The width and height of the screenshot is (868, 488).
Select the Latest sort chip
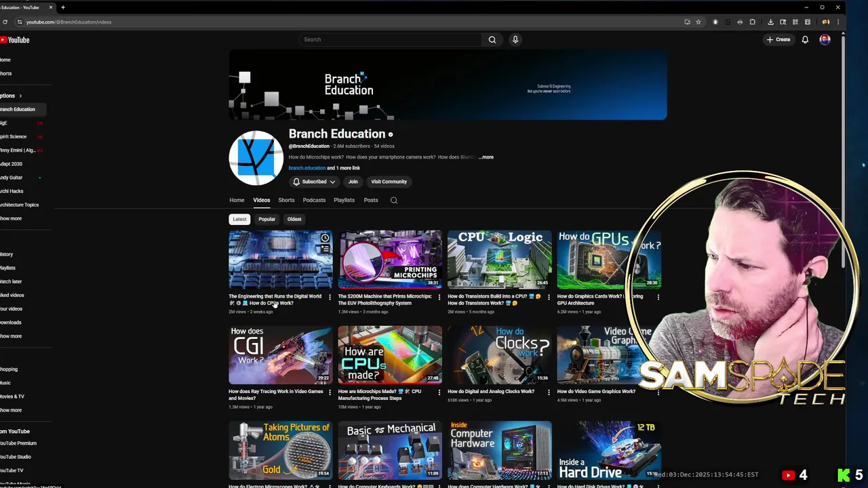coord(239,219)
